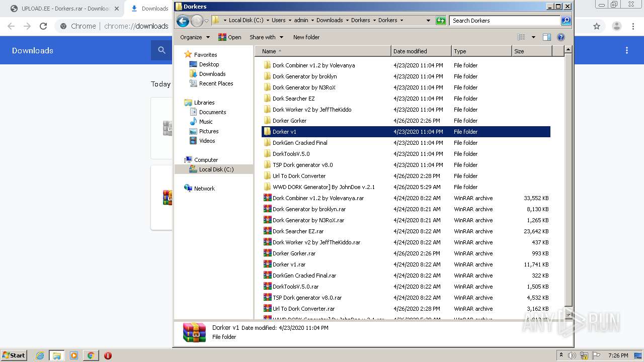Create a New folder
The height and width of the screenshot is (362, 644).
(306, 37)
